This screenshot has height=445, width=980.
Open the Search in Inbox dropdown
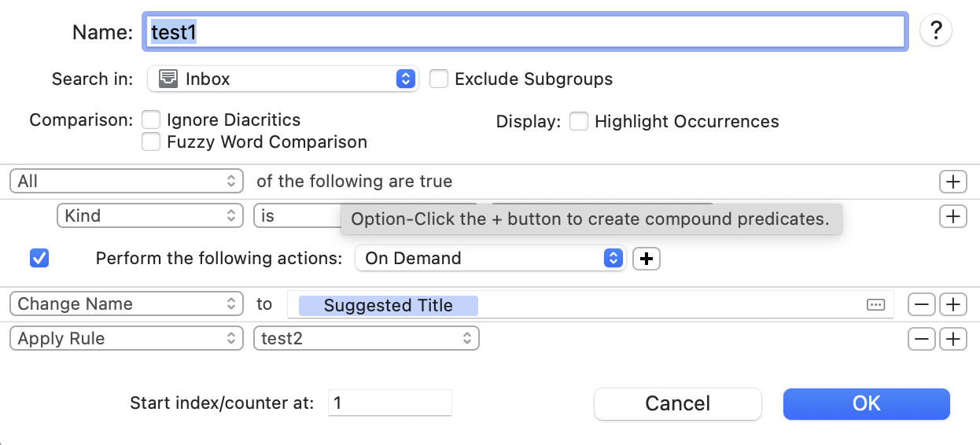283,79
